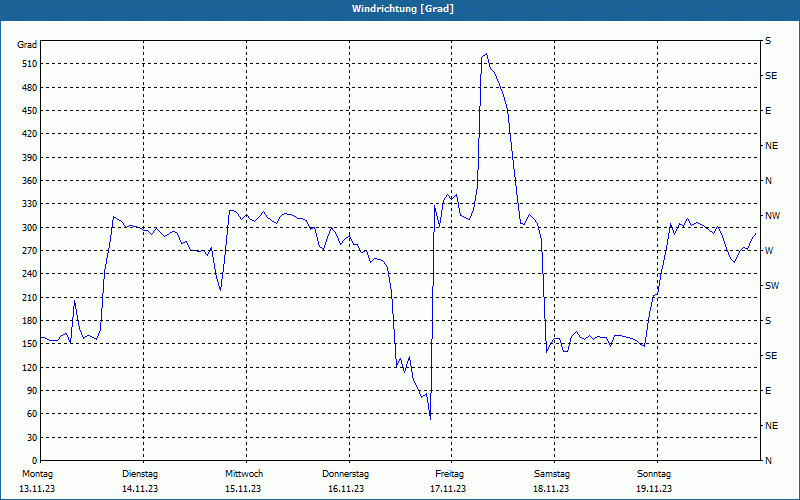
Task: Click the Montag day label
Action: tap(37, 474)
